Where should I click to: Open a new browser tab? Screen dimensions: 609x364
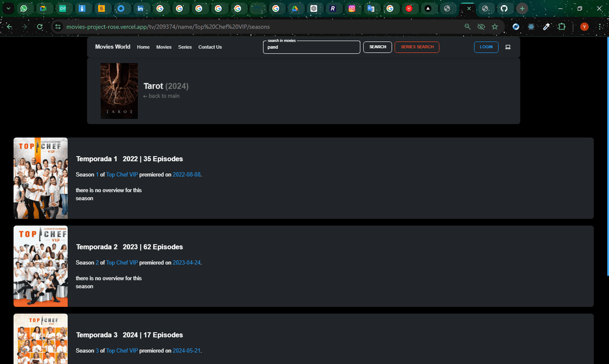tap(522, 8)
